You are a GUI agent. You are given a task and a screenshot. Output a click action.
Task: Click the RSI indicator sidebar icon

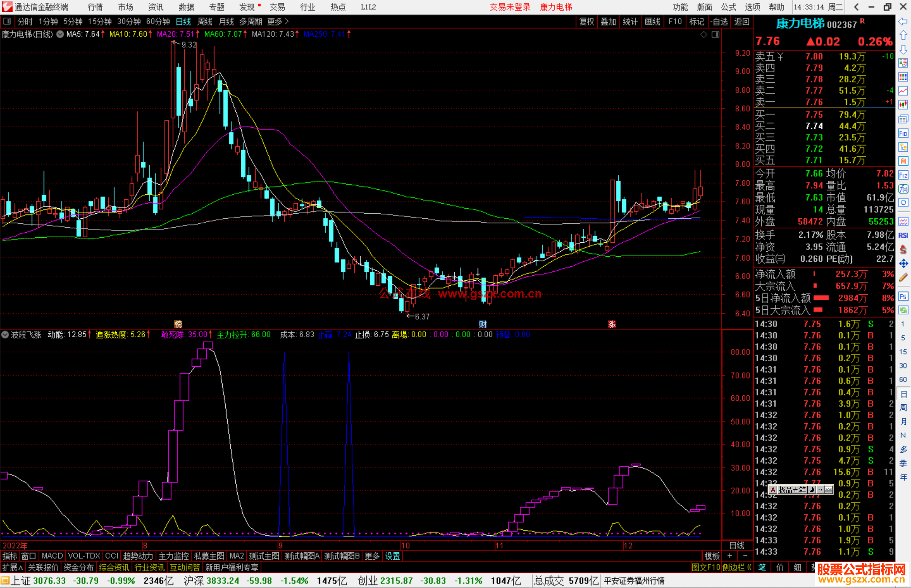[903, 235]
